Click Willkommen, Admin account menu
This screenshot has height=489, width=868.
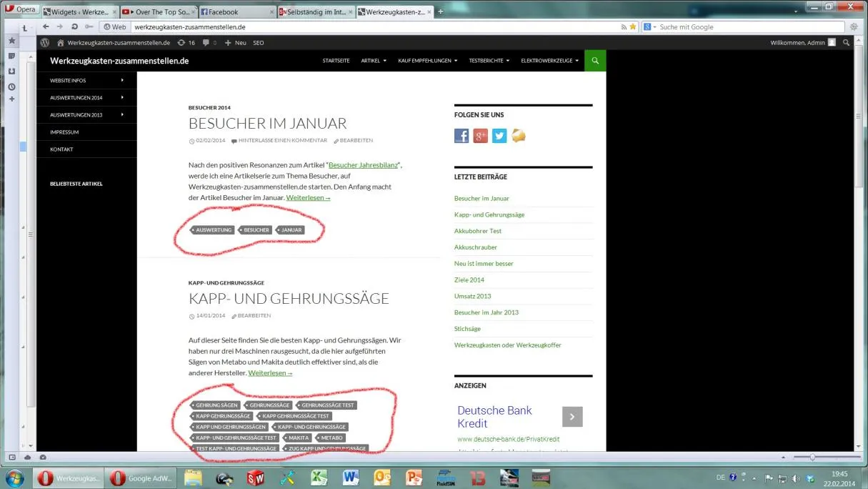pyautogui.click(x=803, y=43)
